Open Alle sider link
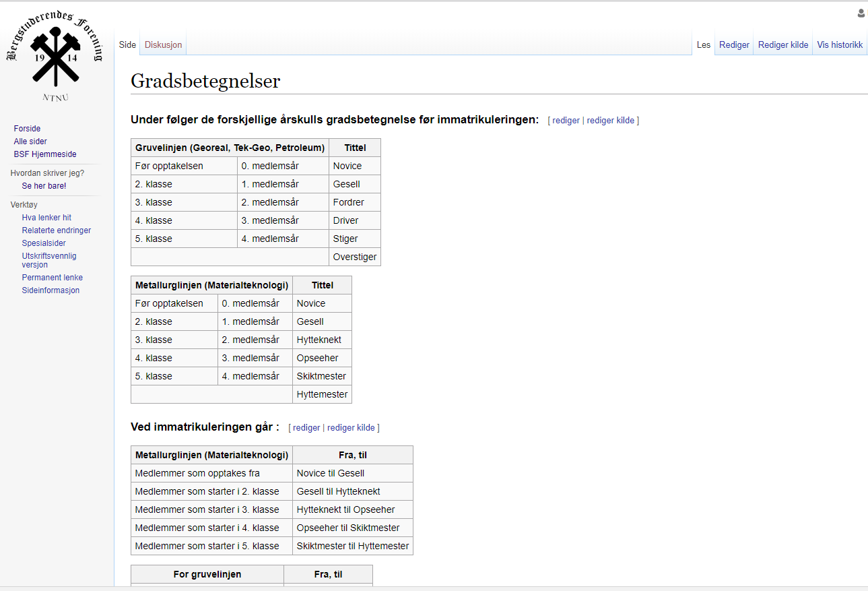The height and width of the screenshot is (591, 868). (x=30, y=142)
